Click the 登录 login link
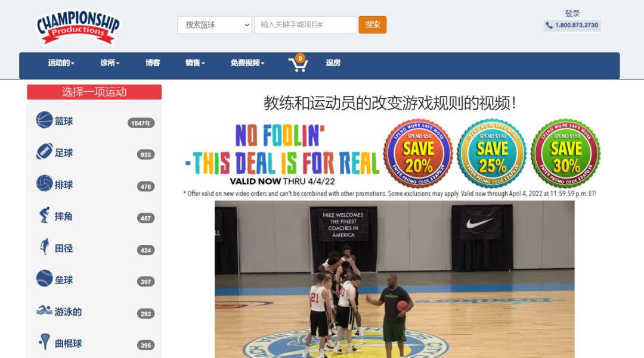The width and height of the screenshot is (644, 358). pyautogui.click(x=572, y=14)
